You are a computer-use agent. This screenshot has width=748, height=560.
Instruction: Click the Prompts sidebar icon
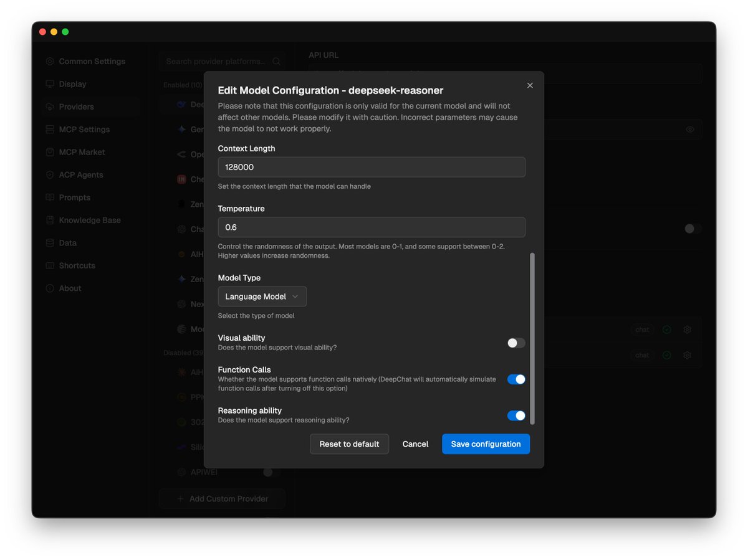coord(50,197)
